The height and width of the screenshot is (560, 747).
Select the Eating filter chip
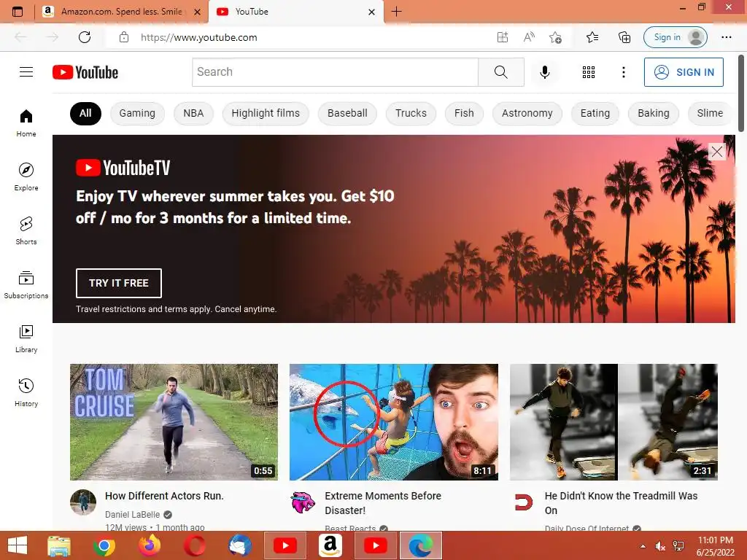click(595, 113)
